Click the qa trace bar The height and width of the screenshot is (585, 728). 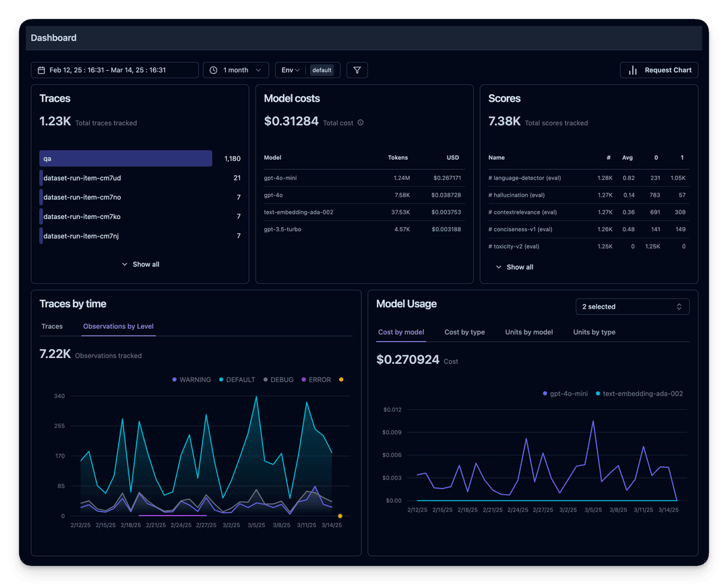(126, 158)
